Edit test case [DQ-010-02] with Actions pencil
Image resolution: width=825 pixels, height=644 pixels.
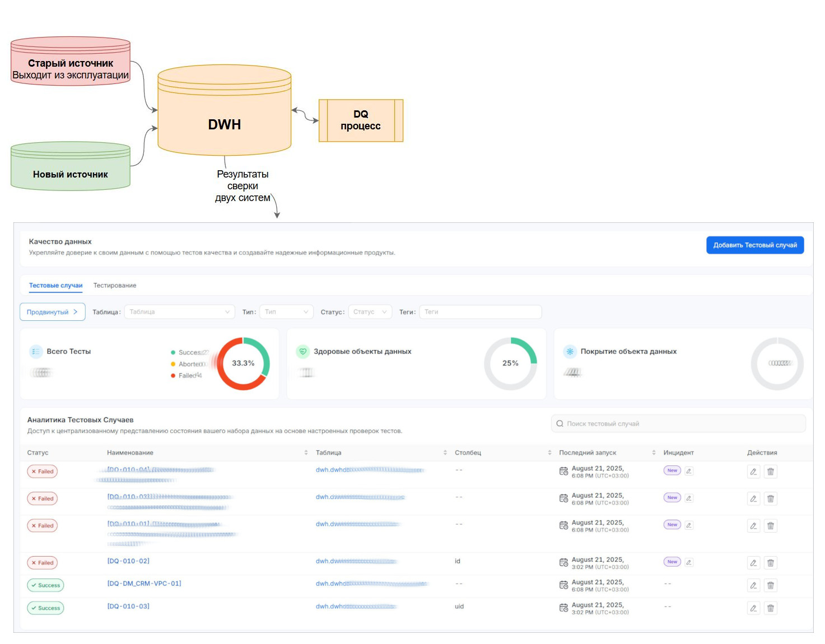click(753, 563)
